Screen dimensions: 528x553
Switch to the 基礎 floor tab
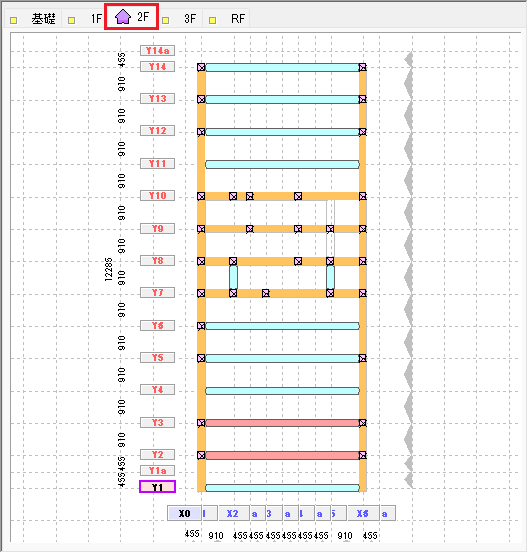(x=33, y=18)
